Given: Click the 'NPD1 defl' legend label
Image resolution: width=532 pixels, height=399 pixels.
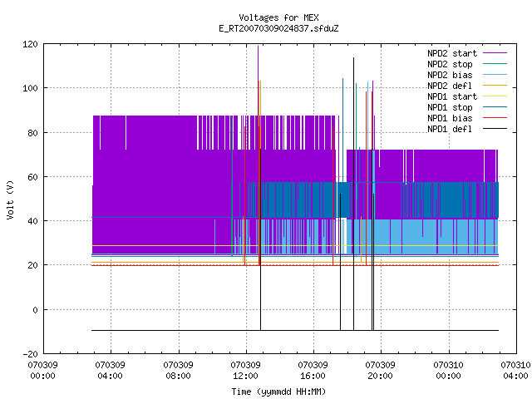Looking at the screenshot, I should coord(450,130).
